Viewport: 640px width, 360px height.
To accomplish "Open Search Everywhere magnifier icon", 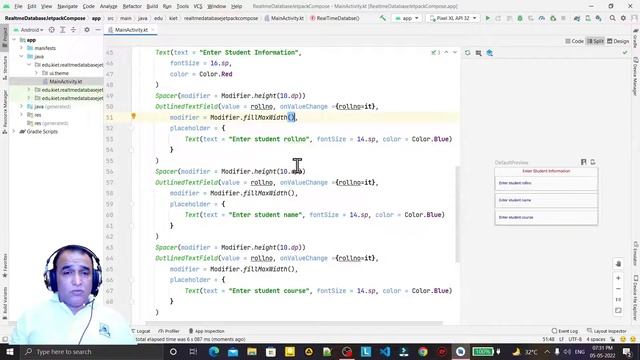I will 613,18.
